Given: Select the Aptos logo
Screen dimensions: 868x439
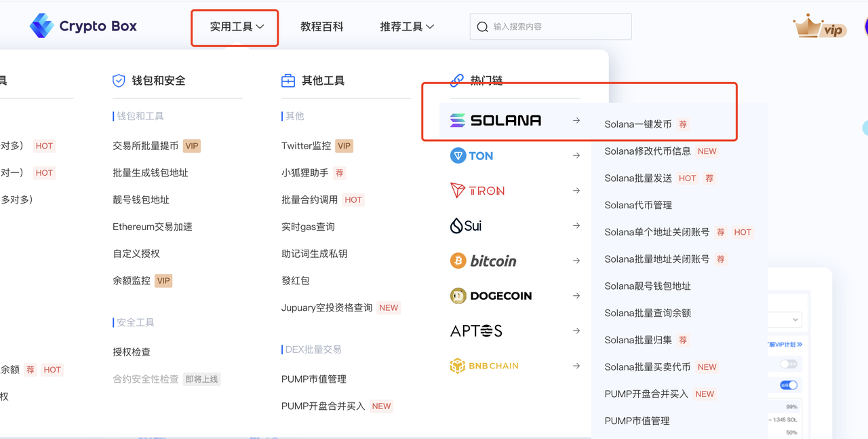Looking at the screenshot, I should [477, 331].
